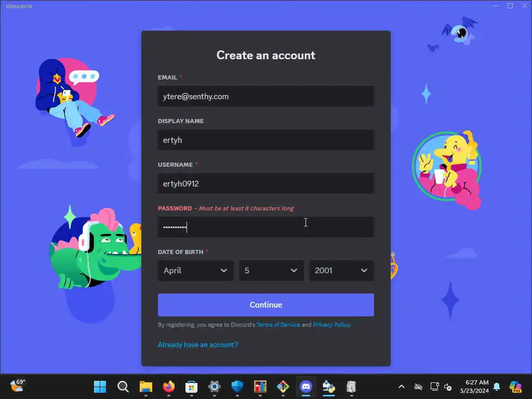
Task: Launch Firefox from the taskbar
Action: click(x=169, y=387)
